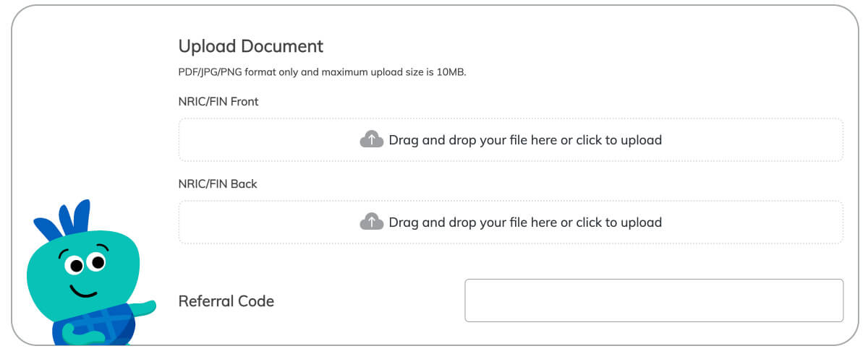Click the mascot's blue hair tuft
The height and width of the screenshot is (359, 868).
pos(63,219)
